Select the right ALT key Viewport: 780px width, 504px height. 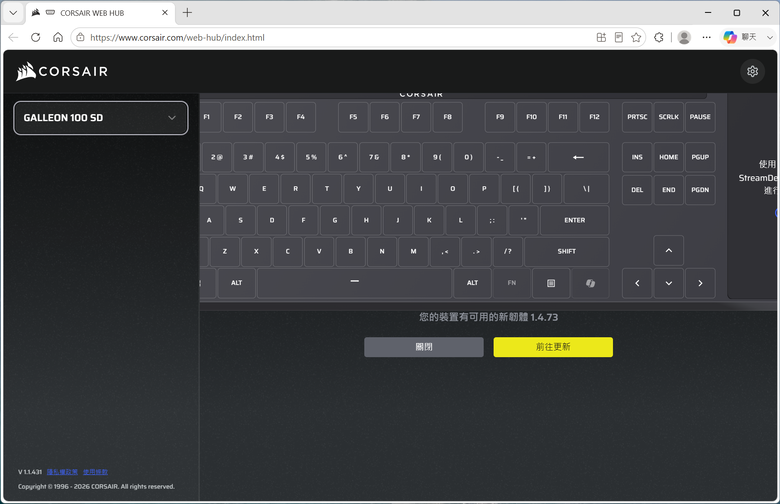tap(472, 283)
